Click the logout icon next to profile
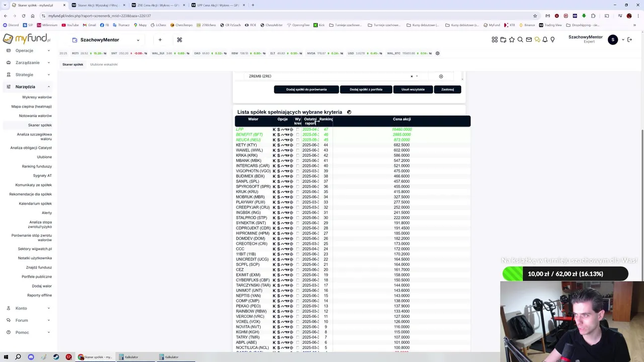644x362 pixels. tap(629, 40)
